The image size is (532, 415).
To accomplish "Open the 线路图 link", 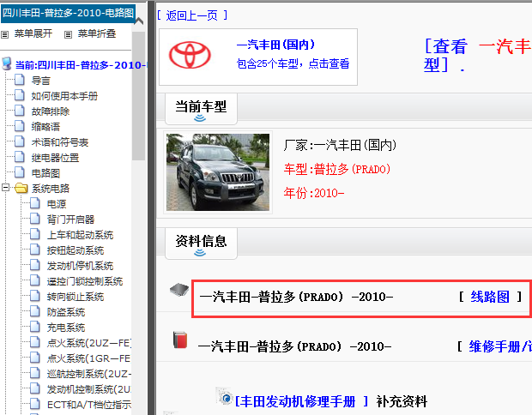I will click(x=490, y=297).
